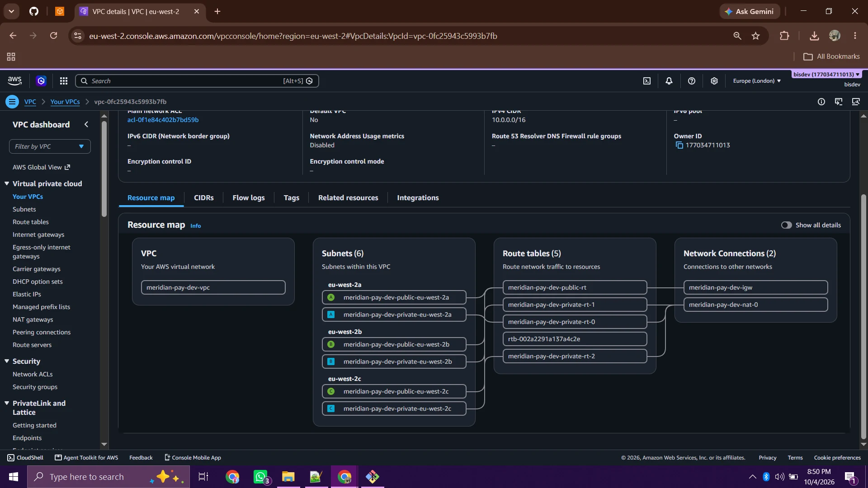
Task: Open the Related resources tab
Action: tap(348, 198)
